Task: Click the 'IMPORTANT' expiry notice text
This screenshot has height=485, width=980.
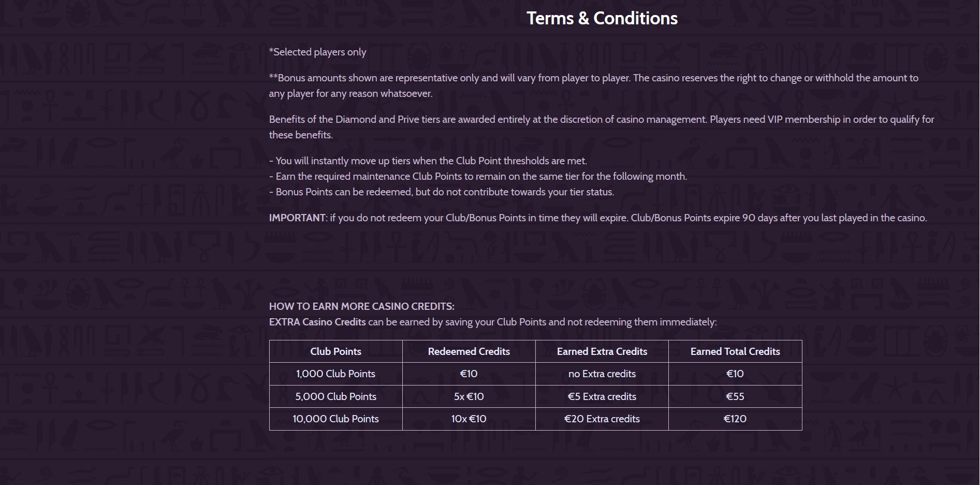Action: [598, 218]
